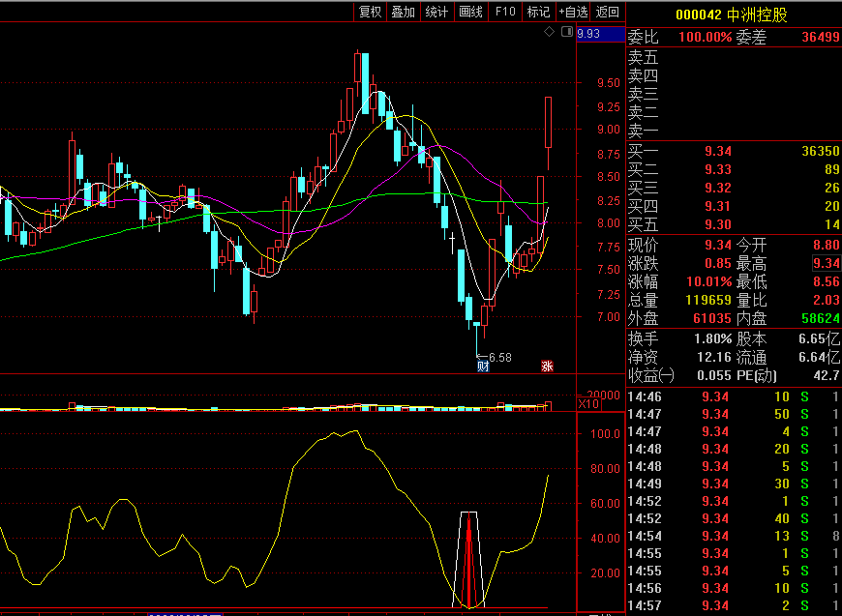Select the 卖五 order row
The height and width of the screenshot is (616, 842).
(734, 57)
